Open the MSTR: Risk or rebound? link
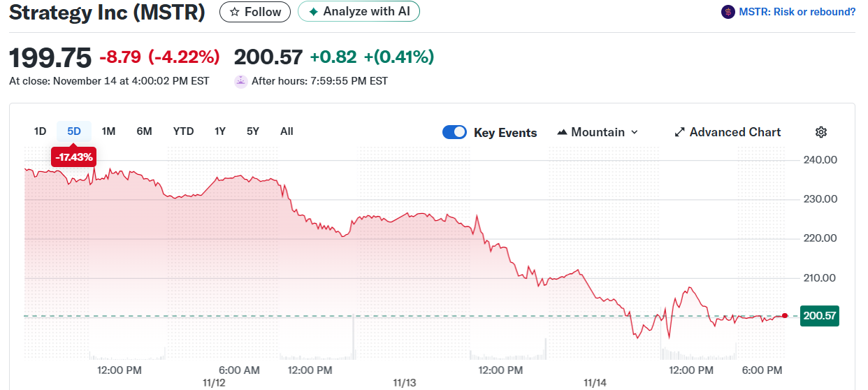Image resolution: width=868 pixels, height=390 pixels. (x=797, y=12)
